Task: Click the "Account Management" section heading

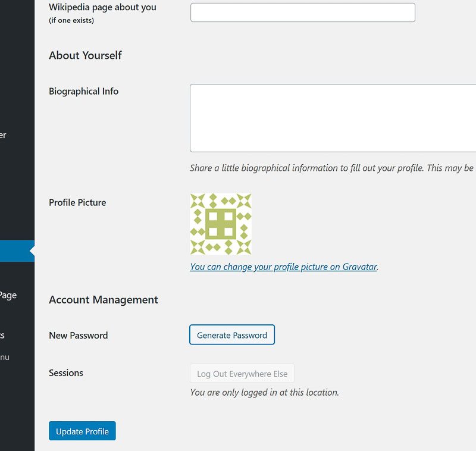Action: coord(104,300)
